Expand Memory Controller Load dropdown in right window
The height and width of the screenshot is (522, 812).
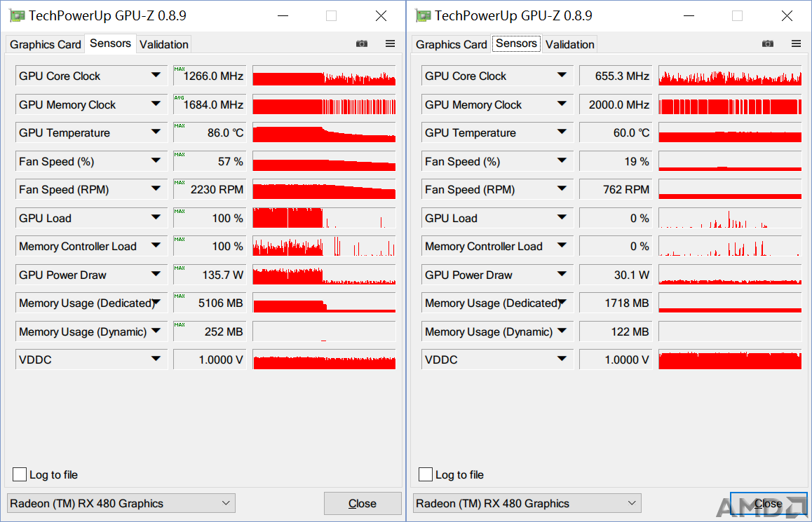(562, 246)
